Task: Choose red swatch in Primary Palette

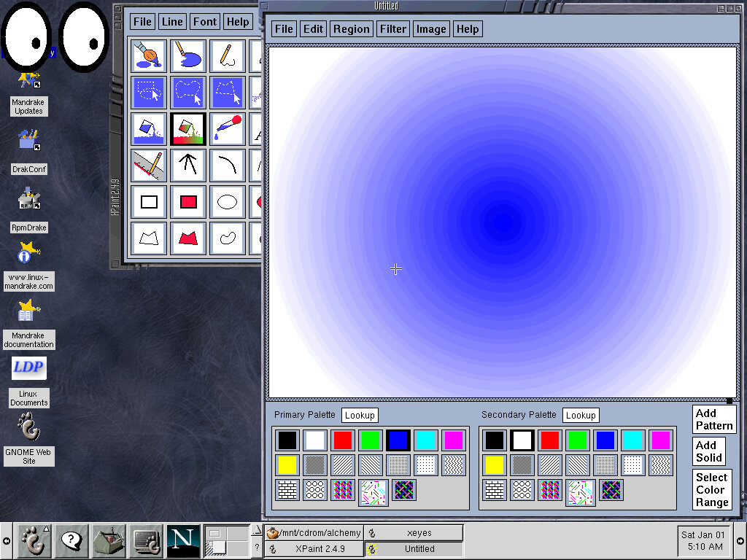Action: tap(342, 440)
